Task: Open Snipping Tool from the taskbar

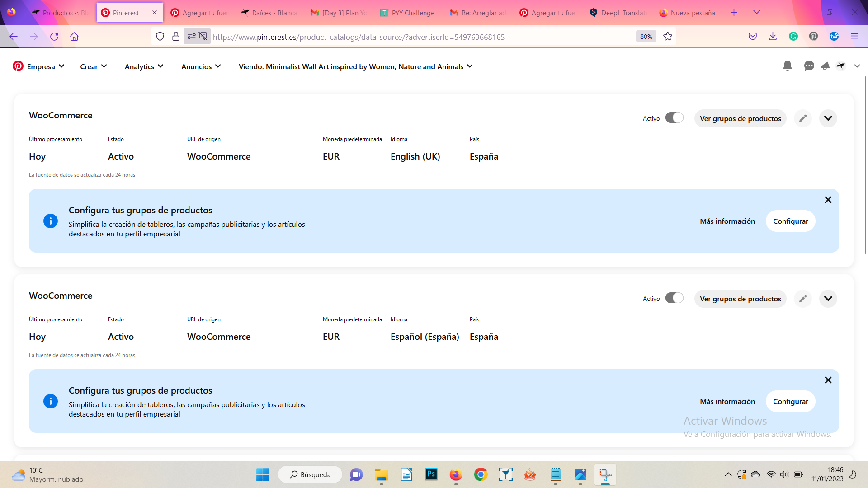Action: click(605, 474)
